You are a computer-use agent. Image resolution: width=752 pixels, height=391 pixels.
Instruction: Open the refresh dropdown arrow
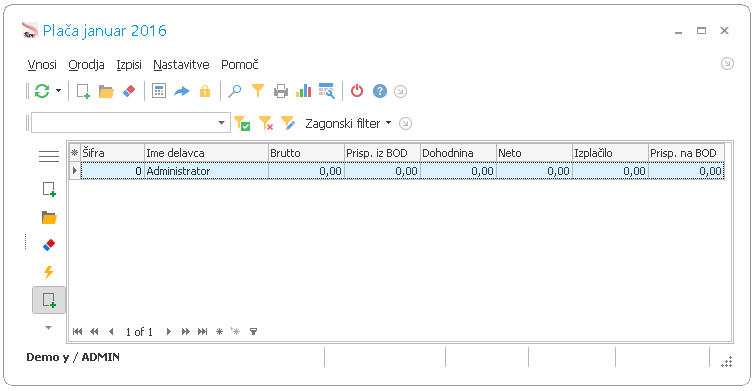click(59, 91)
